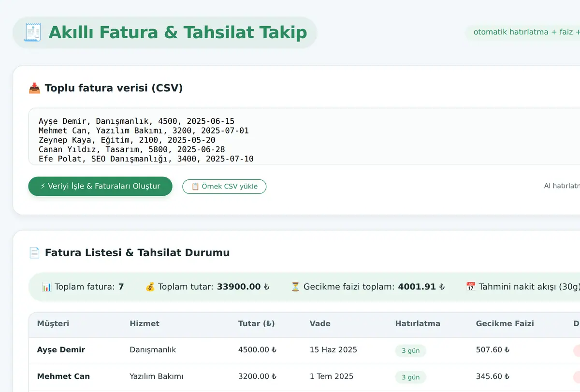Click the Hizmet column header
The height and width of the screenshot is (392, 580).
145,323
